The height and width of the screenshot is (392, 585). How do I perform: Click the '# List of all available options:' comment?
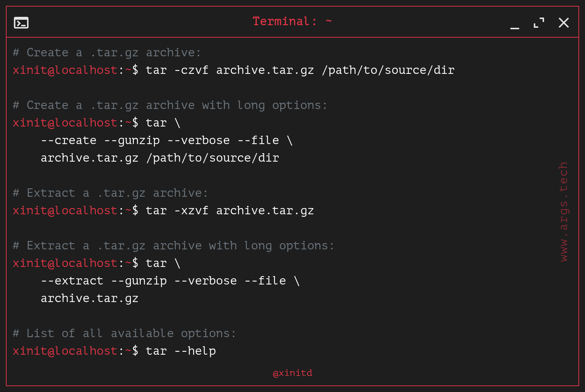[x=124, y=333]
